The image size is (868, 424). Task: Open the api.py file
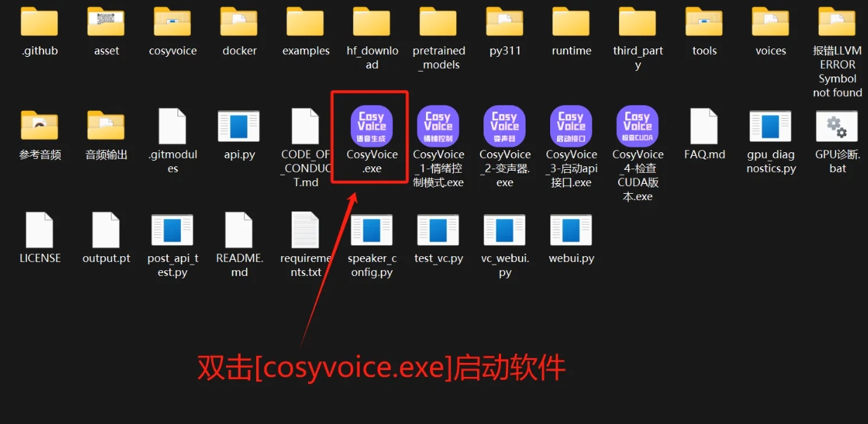239,128
